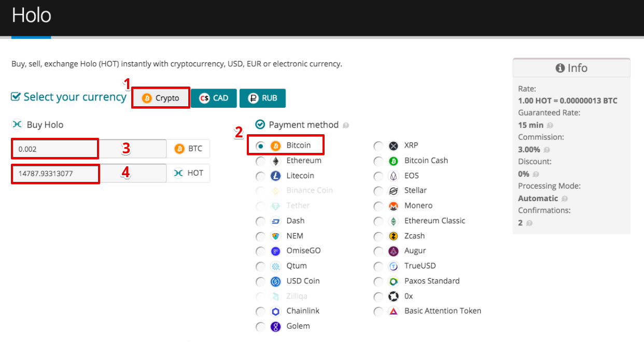This screenshot has height=342, width=644.
Task: Click the USD Coin logo icon
Action: pos(275,281)
